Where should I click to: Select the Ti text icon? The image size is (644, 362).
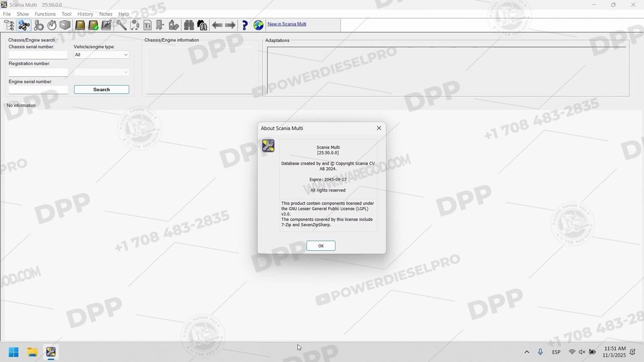coord(147,25)
